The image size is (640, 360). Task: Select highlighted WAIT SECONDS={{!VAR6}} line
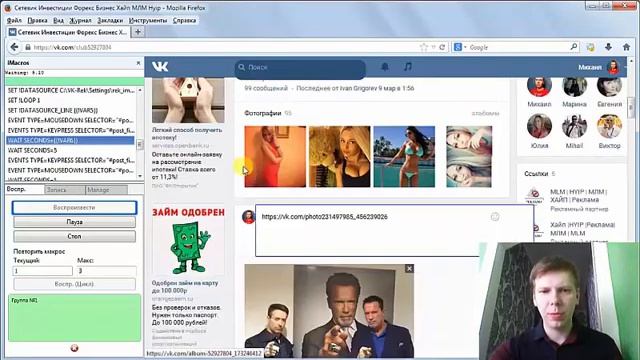(70, 140)
